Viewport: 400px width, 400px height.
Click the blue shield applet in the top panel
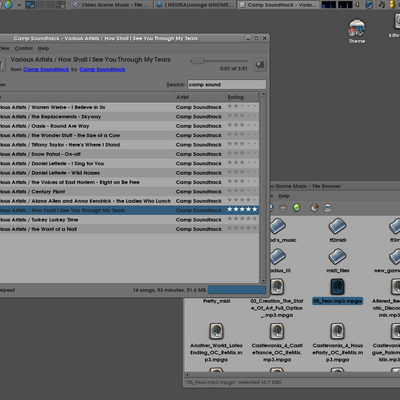point(369,5)
